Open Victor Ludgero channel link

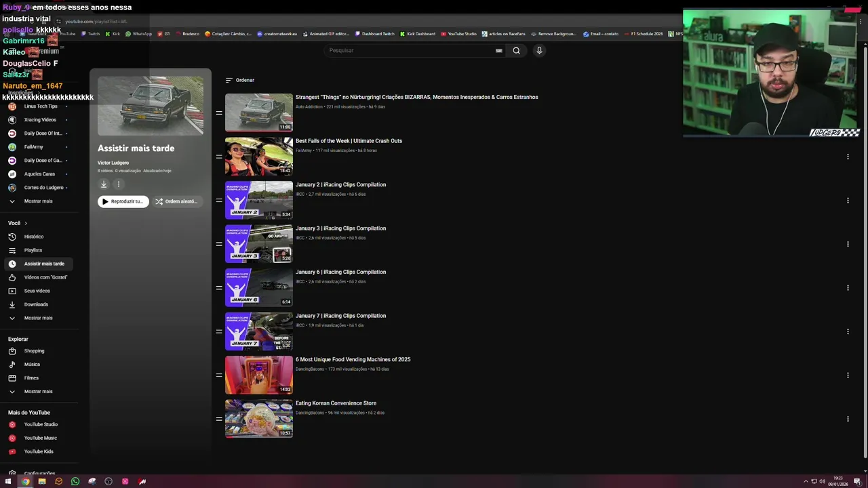point(113,163)
